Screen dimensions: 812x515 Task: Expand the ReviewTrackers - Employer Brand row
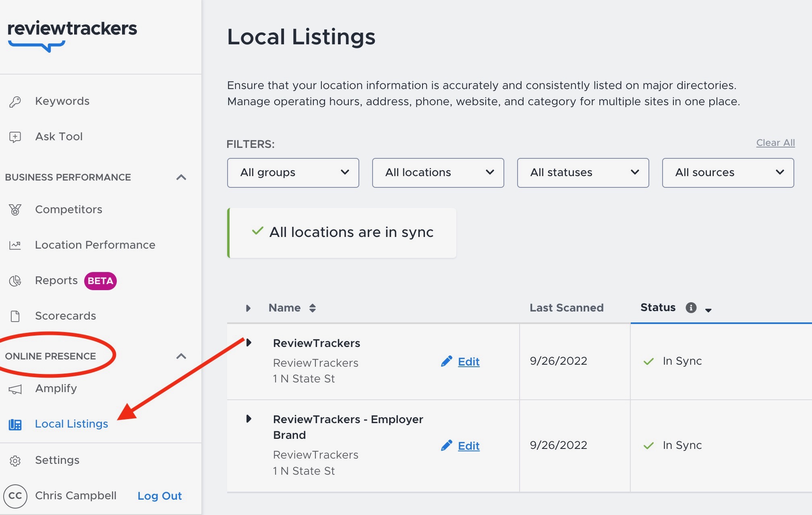click(249, 419)
